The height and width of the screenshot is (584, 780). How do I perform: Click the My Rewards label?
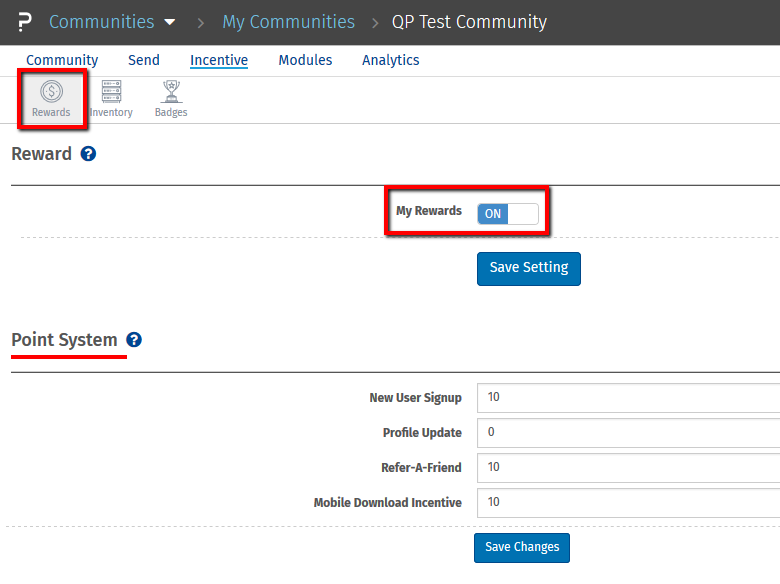[429, 211]
